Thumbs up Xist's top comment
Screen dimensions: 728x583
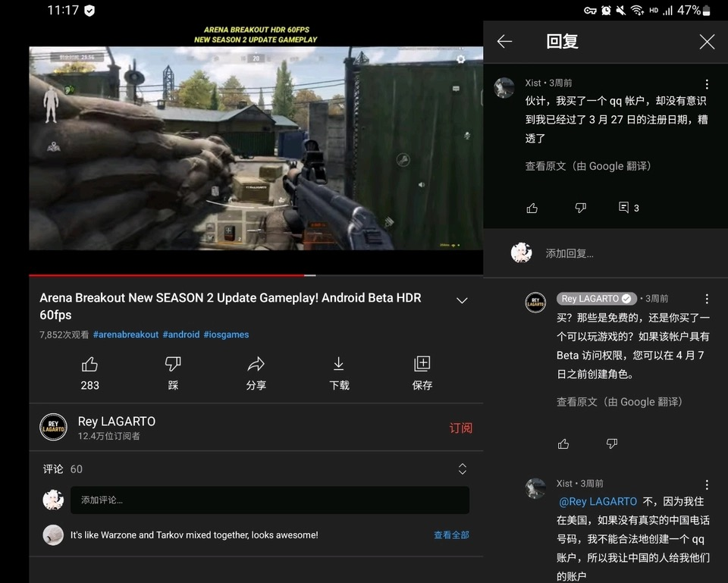(x=532, y=208)
